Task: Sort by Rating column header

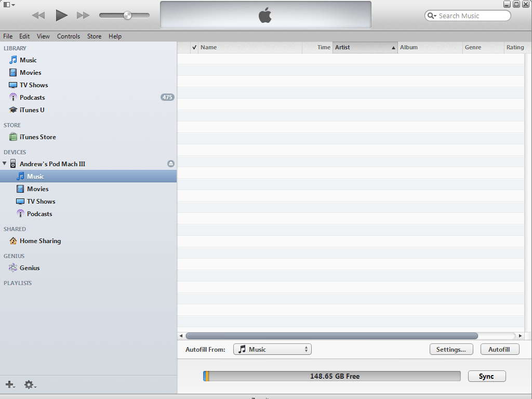Action: [515, 47]
